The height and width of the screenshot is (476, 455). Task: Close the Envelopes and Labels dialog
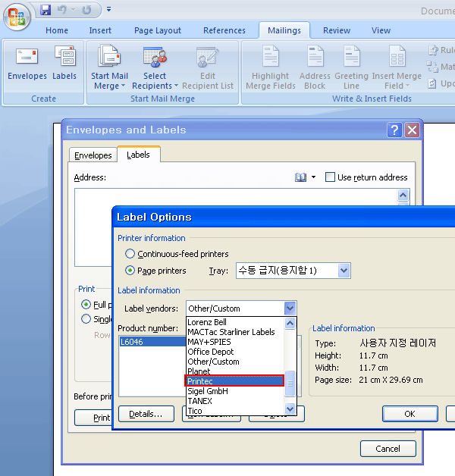pyautogui.click(x=413, y=130)
